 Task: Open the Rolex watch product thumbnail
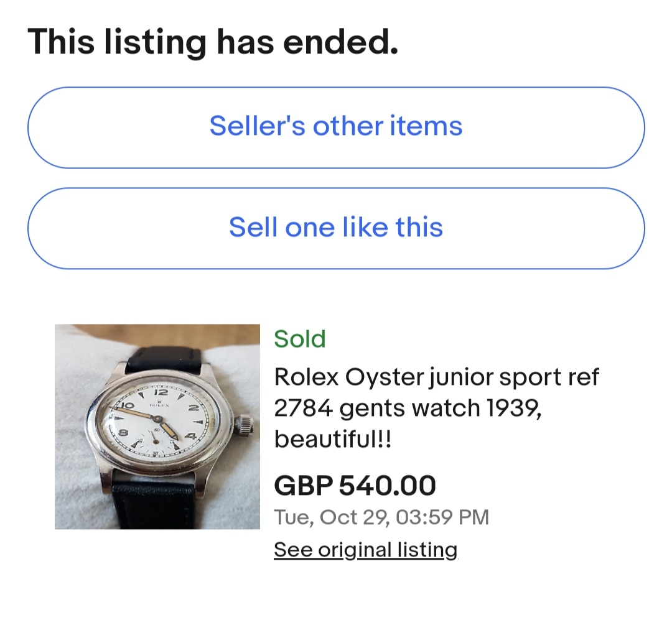(x=157, y=427)
